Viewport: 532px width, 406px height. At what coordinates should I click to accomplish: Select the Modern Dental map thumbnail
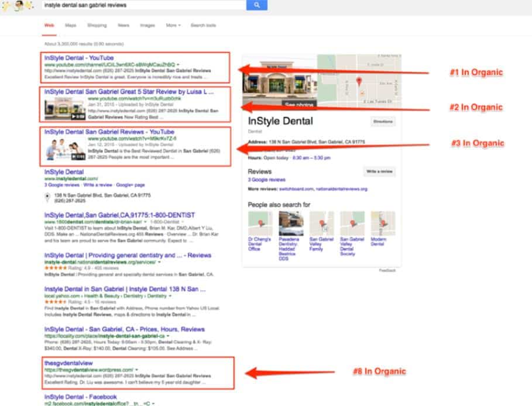(383, 223)
